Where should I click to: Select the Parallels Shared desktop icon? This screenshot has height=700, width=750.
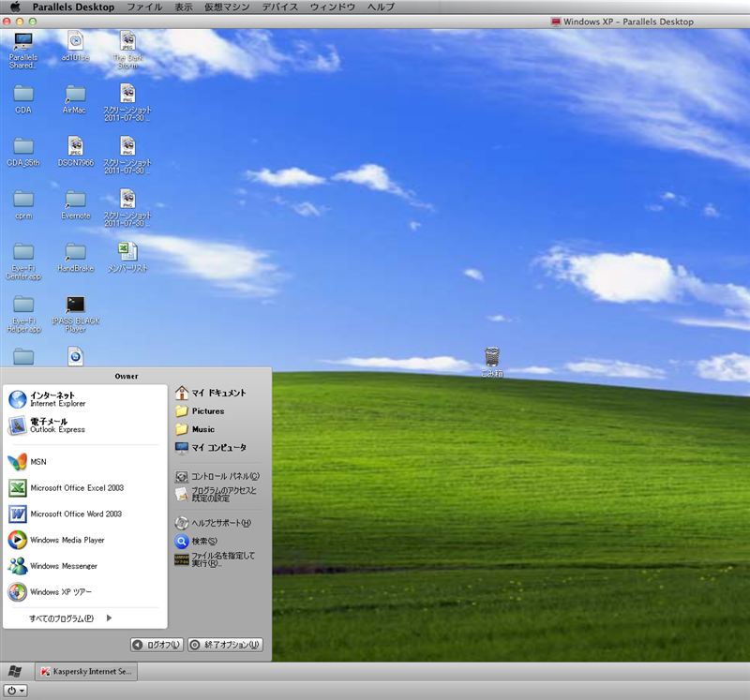point(22,51)
